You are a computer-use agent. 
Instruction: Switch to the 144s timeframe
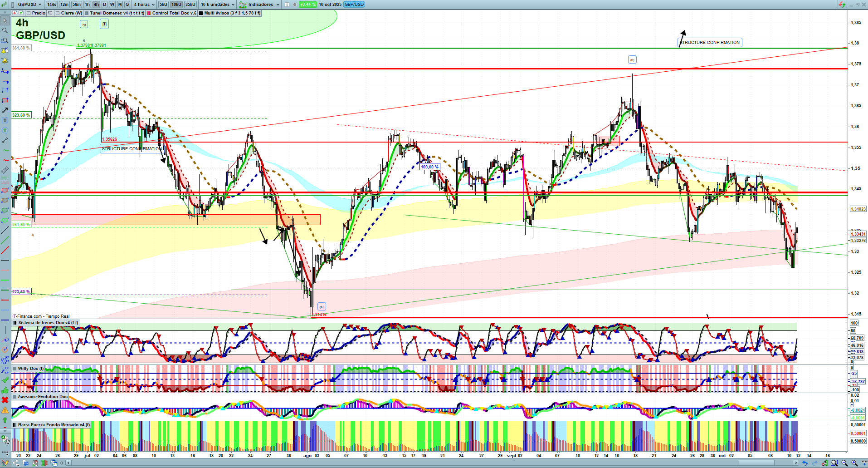52,5
